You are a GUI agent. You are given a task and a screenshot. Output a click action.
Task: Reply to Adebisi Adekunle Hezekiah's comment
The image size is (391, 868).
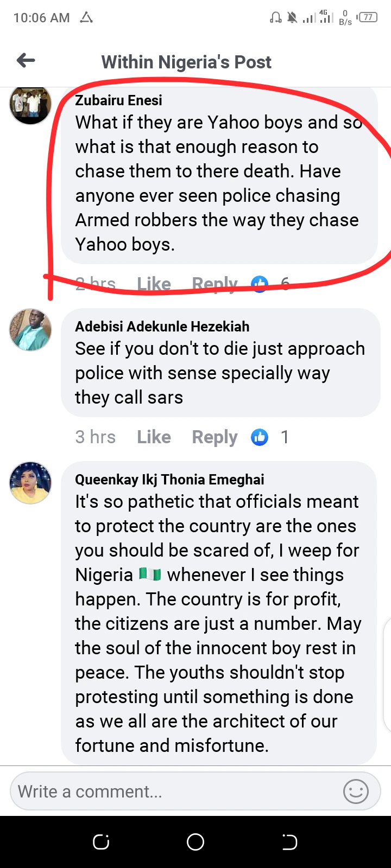(215, 437)
